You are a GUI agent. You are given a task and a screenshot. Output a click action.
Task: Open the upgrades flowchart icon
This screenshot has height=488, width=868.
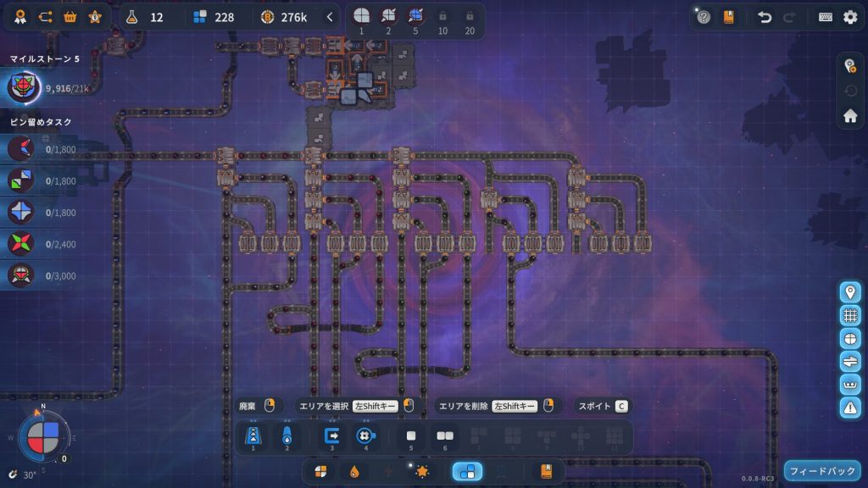click(x=46, y=16)
